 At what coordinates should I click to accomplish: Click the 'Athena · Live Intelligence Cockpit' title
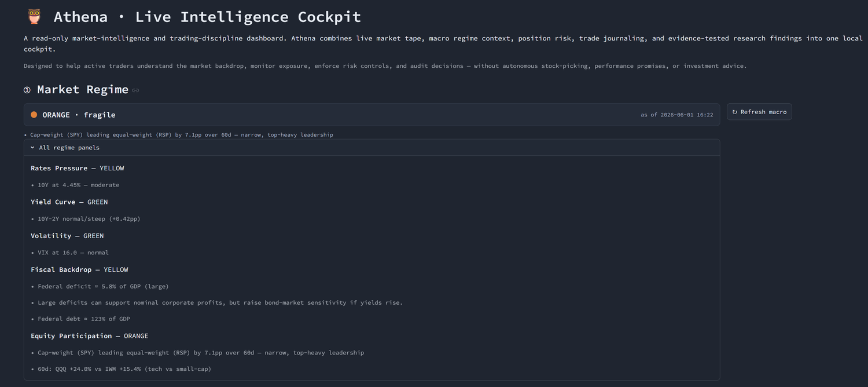coord(207,17)
